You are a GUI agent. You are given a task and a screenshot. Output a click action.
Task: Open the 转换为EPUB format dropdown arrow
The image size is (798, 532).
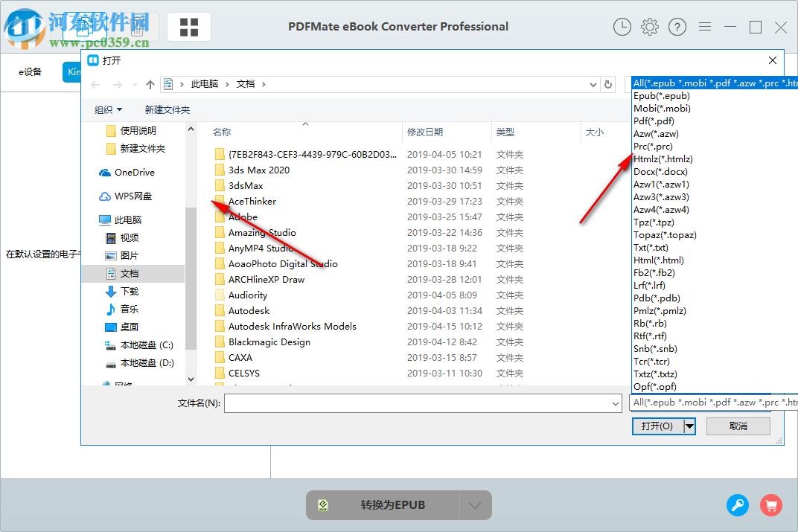pyautogui.click(x=476, y=504)
